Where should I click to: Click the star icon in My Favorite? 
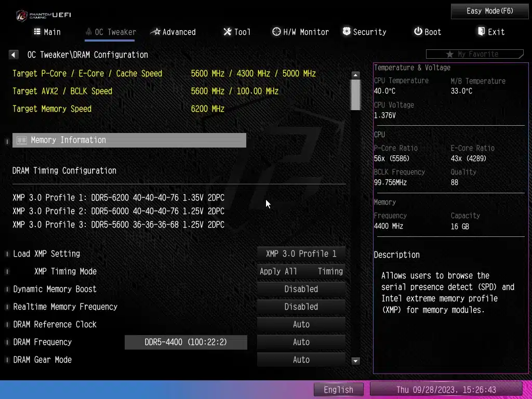[449, 54]
